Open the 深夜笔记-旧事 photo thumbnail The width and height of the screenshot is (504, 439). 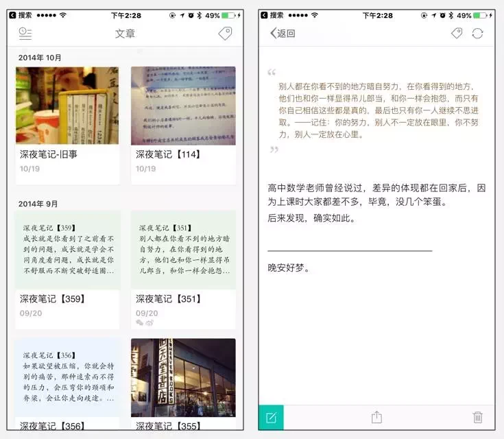pyautogui.click(x=67, y=106)
